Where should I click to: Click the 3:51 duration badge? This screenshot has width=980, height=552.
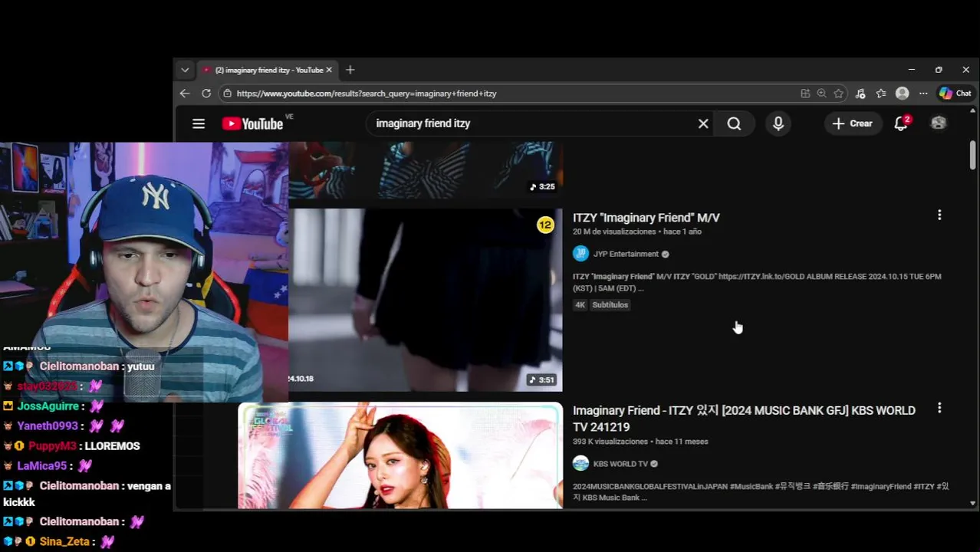(541, 379)
